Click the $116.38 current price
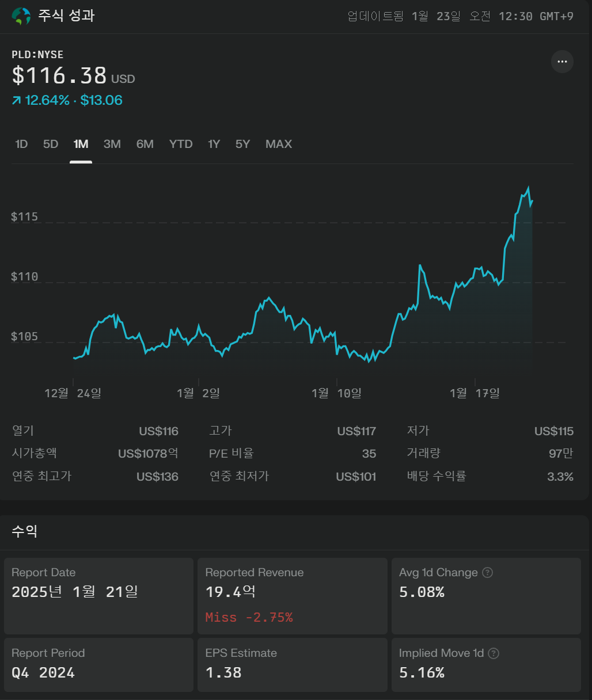Screen dimensions: 592x700 point(59,75)
